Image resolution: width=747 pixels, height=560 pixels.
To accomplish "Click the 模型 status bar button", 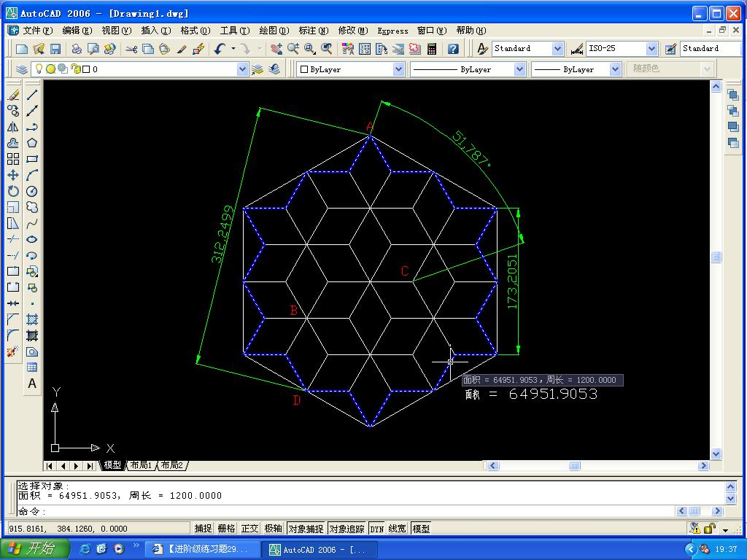I will (x=421, y=529).
